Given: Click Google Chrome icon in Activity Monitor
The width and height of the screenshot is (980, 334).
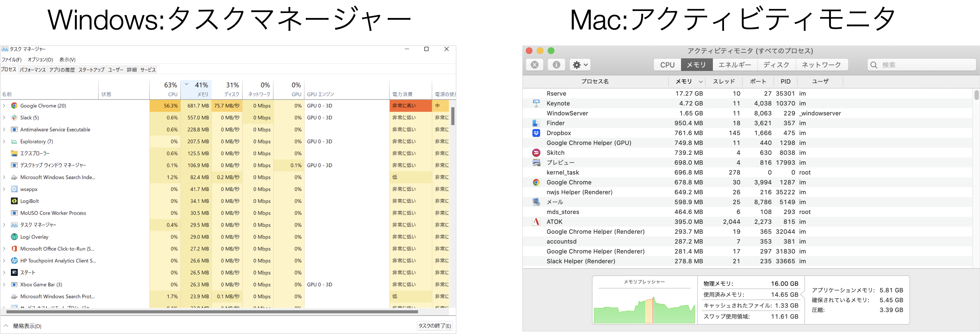Looking at the screenshot, I should pos(536,183).
